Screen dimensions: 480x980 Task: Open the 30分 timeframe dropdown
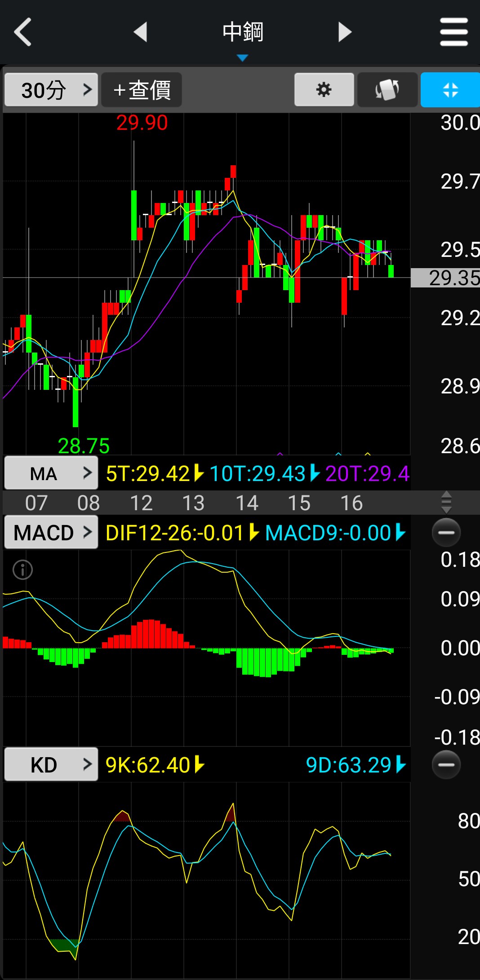pos(51,90)
